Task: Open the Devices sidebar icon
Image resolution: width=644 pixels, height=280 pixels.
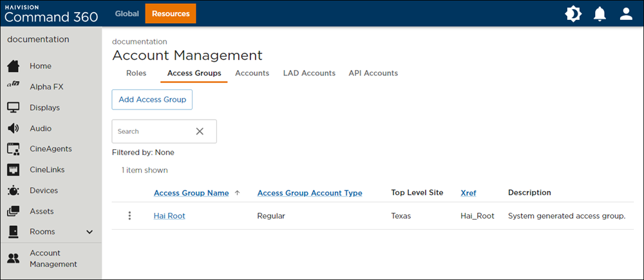Action: pos(13,191)
